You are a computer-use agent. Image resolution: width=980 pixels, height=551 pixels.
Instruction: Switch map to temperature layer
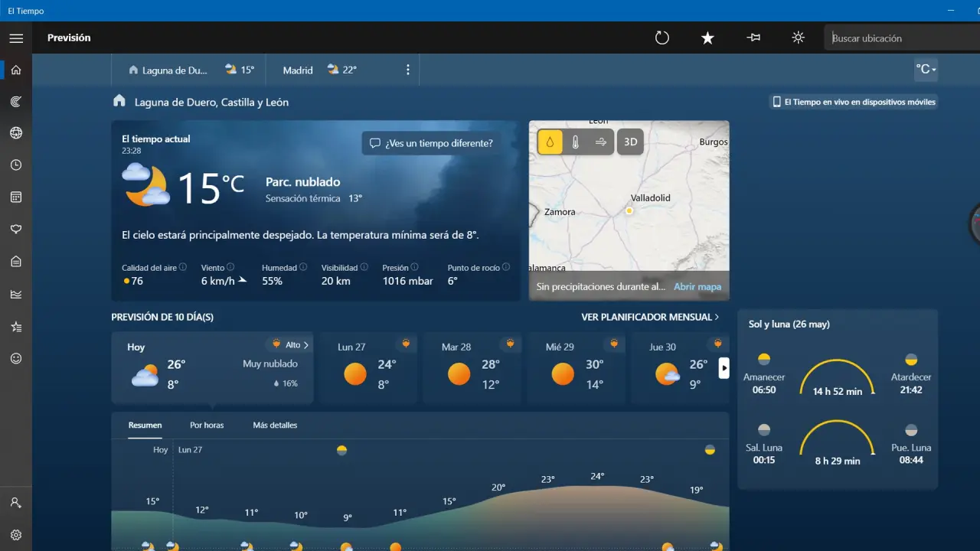575,142
